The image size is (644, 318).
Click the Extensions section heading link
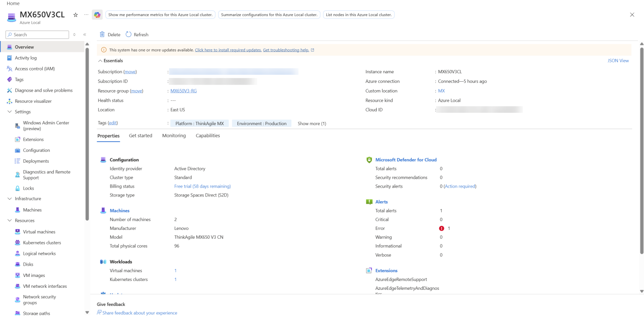pyautogui.click(x=386, y=271)
